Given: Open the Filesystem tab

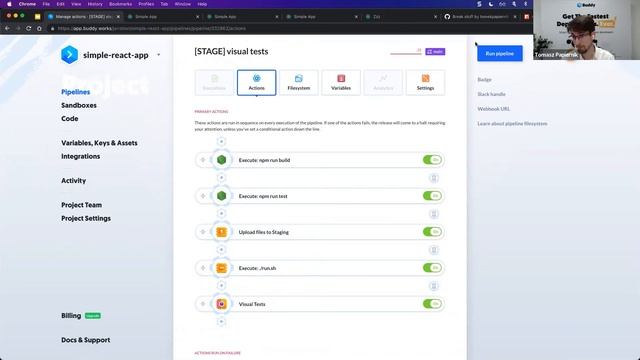Looking at the screenshot, I should tap(298, 82).
